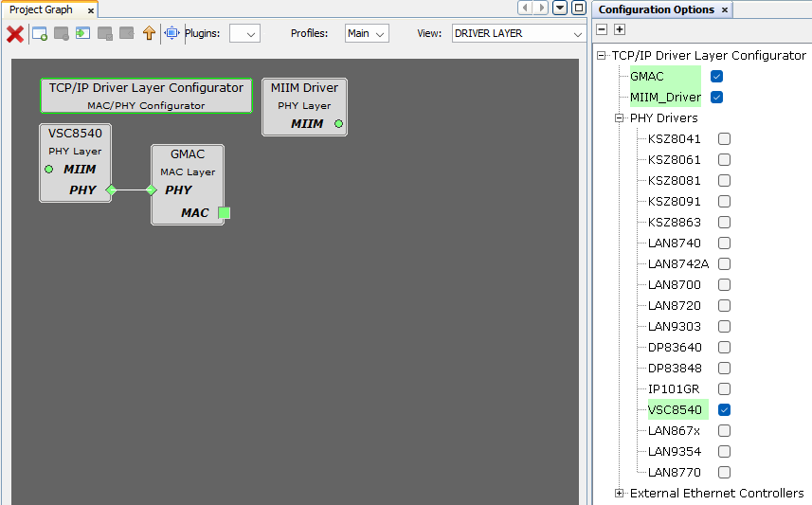Enable the DP83848 checkbox
Screen dimensions: 812x505
(x=725, y=368)
